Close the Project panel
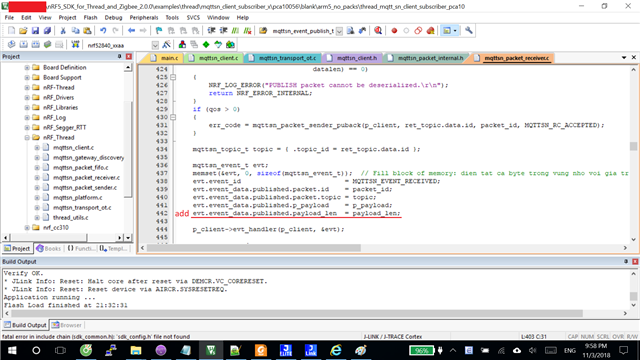This screenshot has width=640, height=360. pos(129,56)
